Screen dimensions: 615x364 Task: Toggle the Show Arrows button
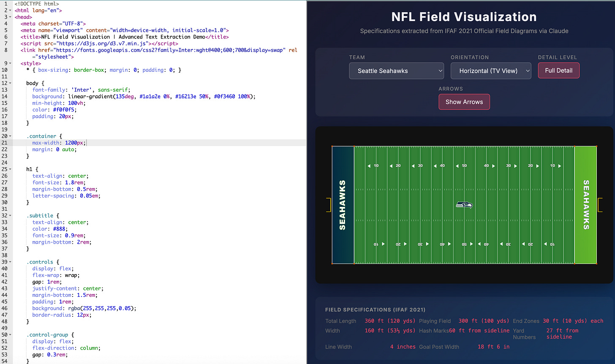[x=464, y=102]
